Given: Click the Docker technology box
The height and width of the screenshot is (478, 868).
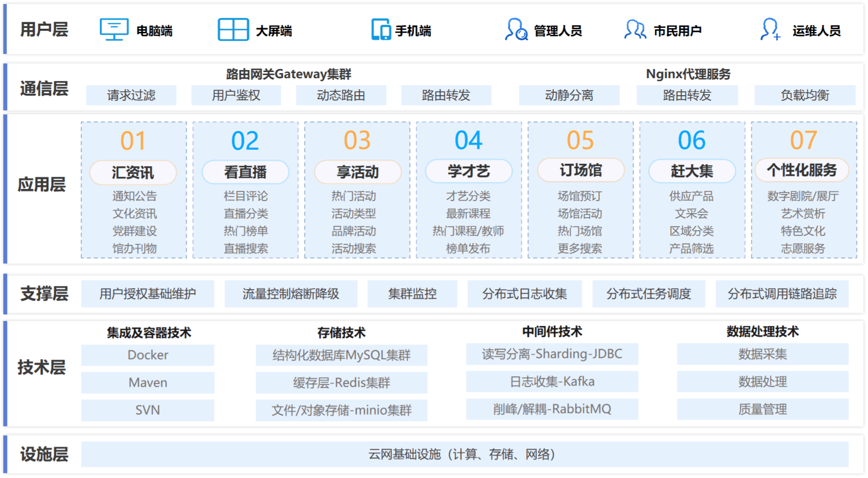Looking at the screenshot, I should click(x=147, y=355).
